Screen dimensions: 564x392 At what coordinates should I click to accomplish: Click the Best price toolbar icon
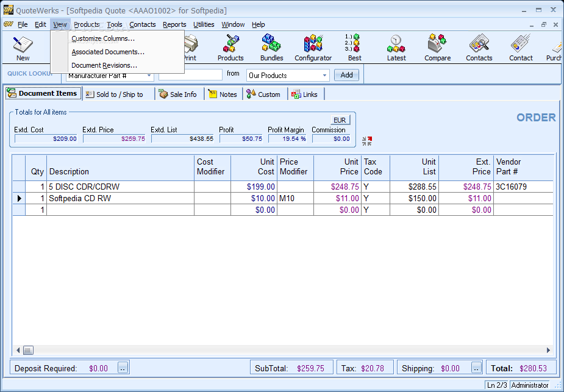pyautogui.click(x=354, y=48)
